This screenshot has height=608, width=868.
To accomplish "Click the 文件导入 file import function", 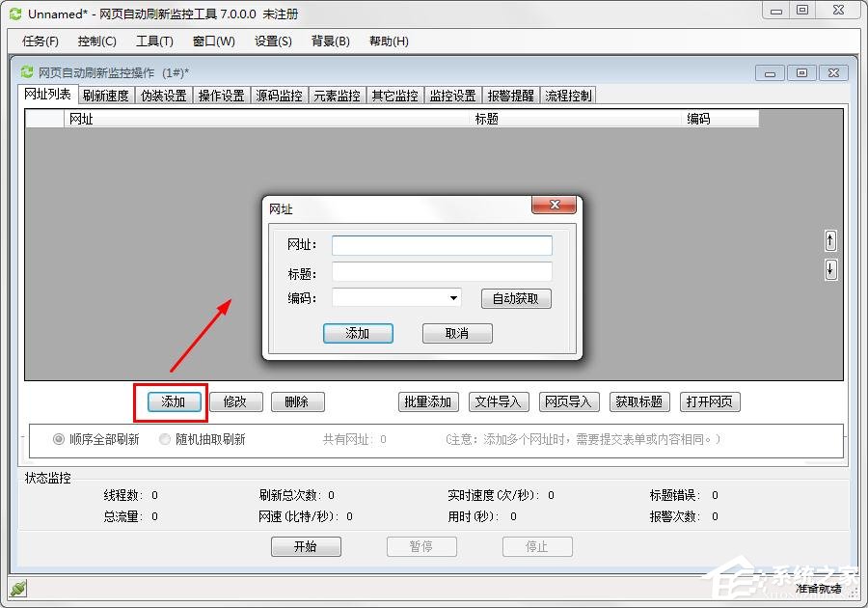I will [x=498, y=402].
